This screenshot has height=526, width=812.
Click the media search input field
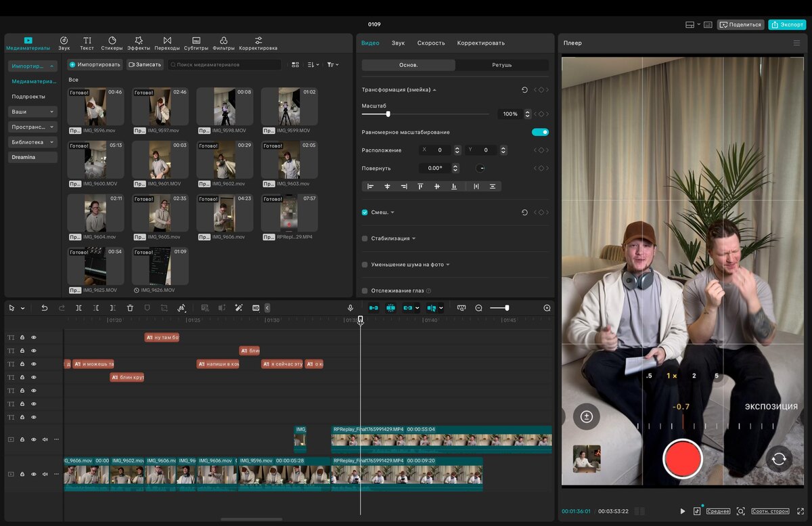[x=225, y=65]
